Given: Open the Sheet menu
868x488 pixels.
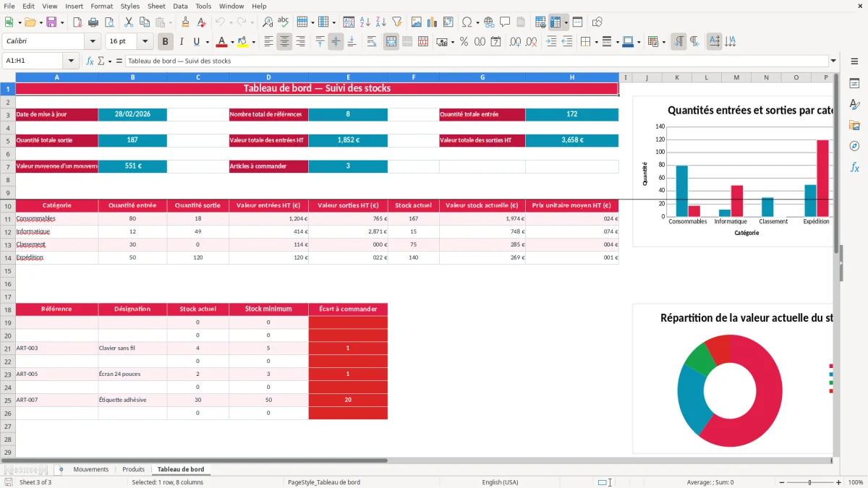Looking at the screenshot, I should point(156,6).
